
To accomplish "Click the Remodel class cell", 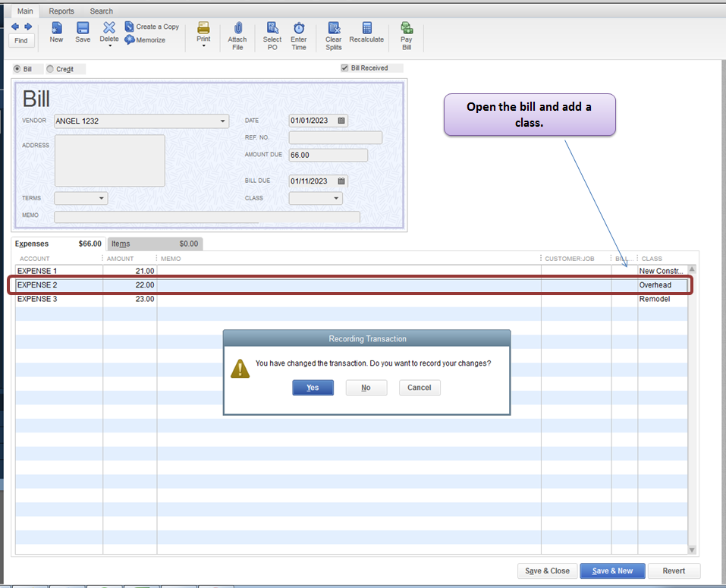I will coord(662,299).
